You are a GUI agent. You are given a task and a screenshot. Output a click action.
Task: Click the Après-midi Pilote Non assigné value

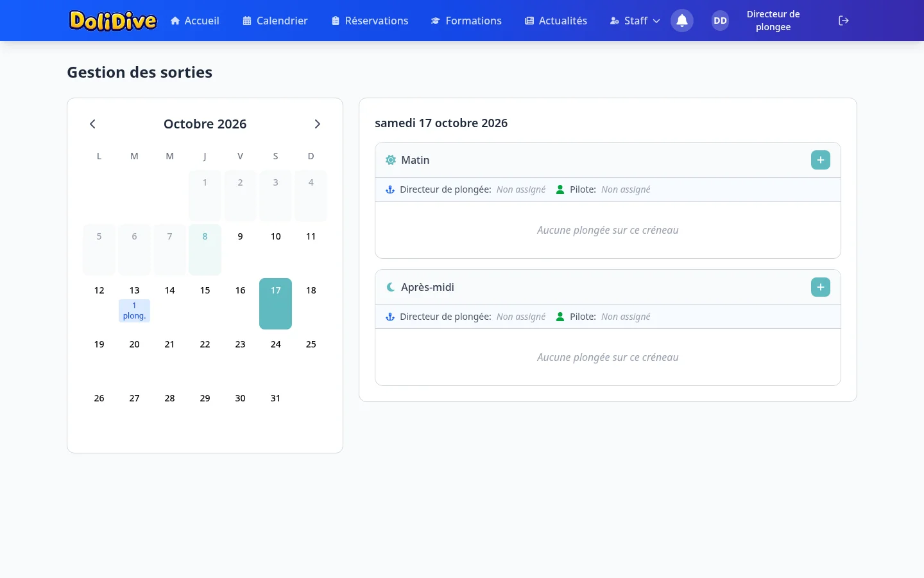626,317
